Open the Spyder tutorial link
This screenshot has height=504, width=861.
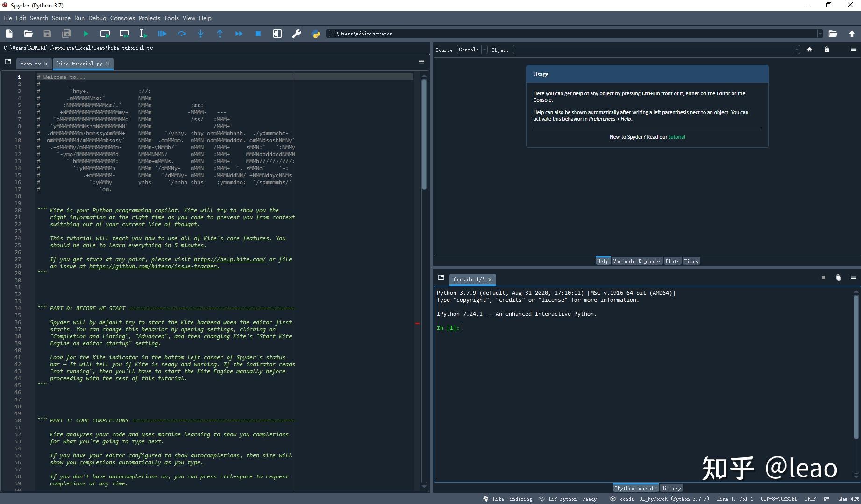pos(676,137)
